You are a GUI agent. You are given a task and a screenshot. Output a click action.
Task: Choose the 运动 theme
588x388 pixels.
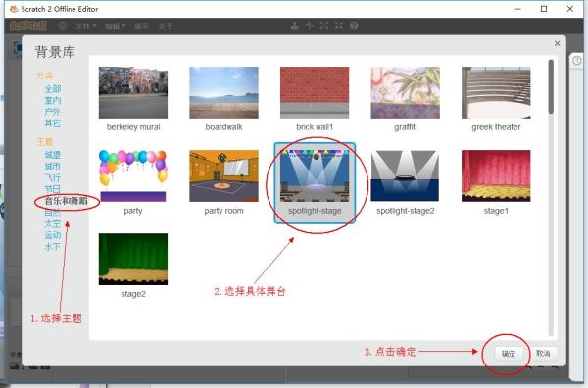(x=53, y=235)
